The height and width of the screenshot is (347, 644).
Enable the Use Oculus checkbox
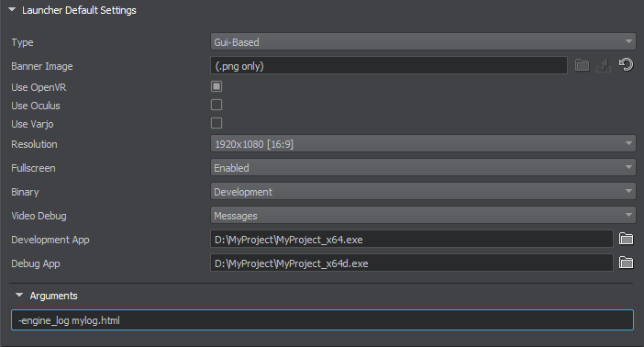click(217, 105)
